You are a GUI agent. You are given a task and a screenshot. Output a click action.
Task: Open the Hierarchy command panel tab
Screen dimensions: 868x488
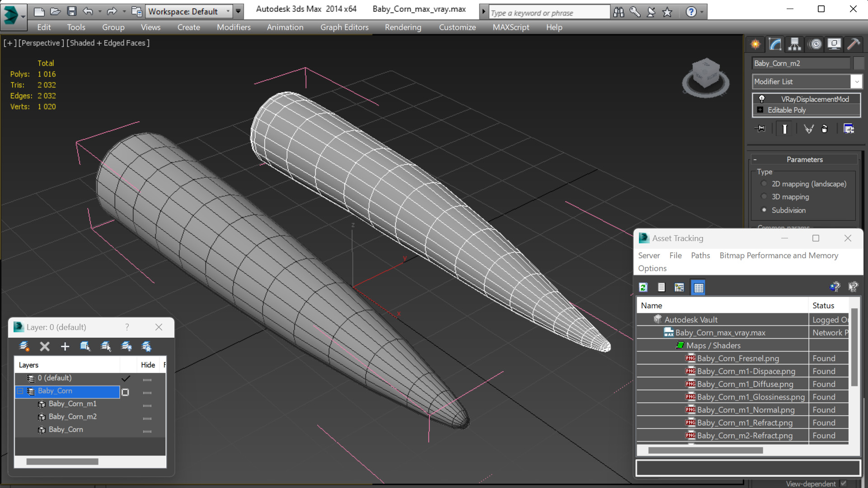point(794,44)
